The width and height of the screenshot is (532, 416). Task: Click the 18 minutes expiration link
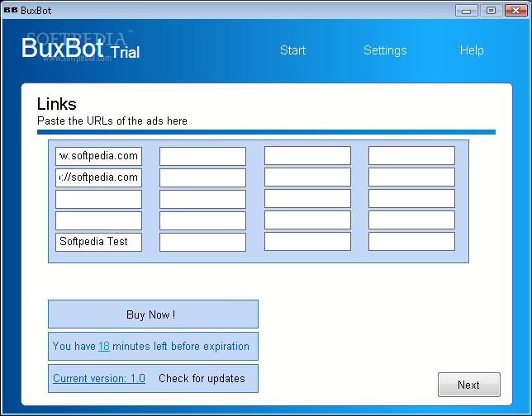point(104,346)
